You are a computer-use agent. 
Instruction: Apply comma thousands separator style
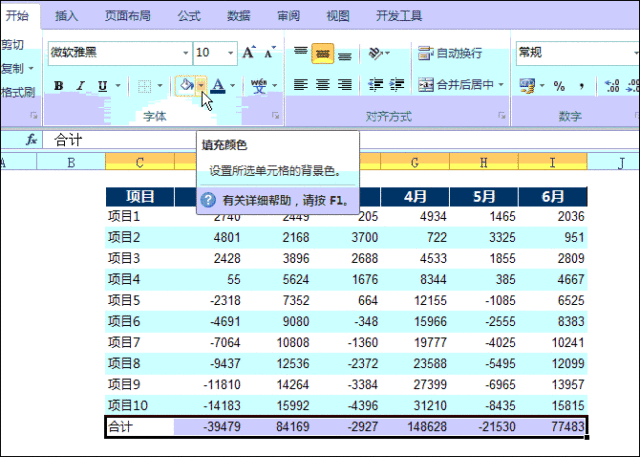point(582,86)
